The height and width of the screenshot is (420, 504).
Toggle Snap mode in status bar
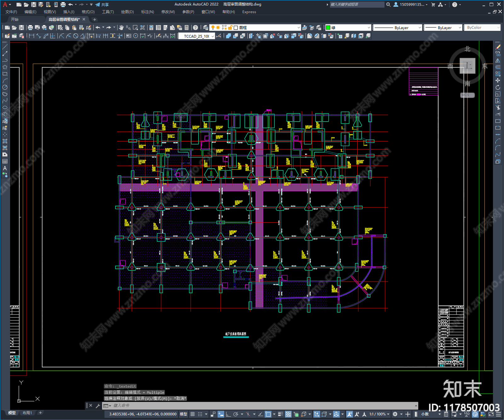[200, 414]
